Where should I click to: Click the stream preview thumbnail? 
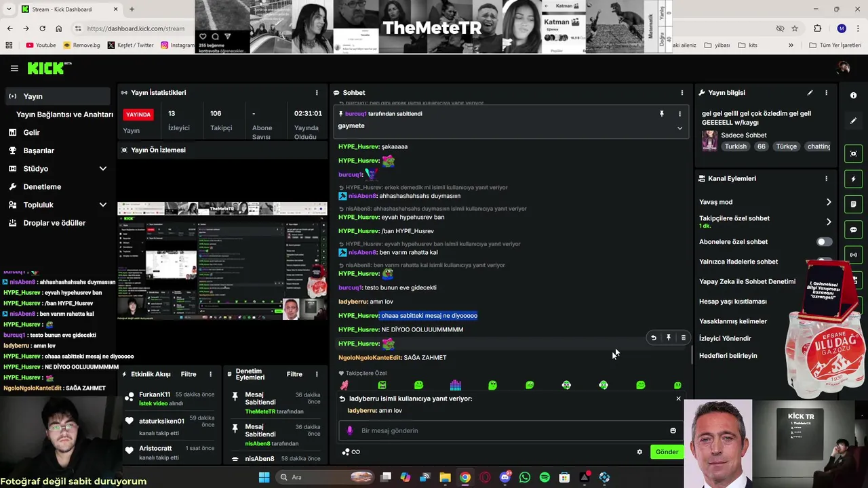point(222,261)
